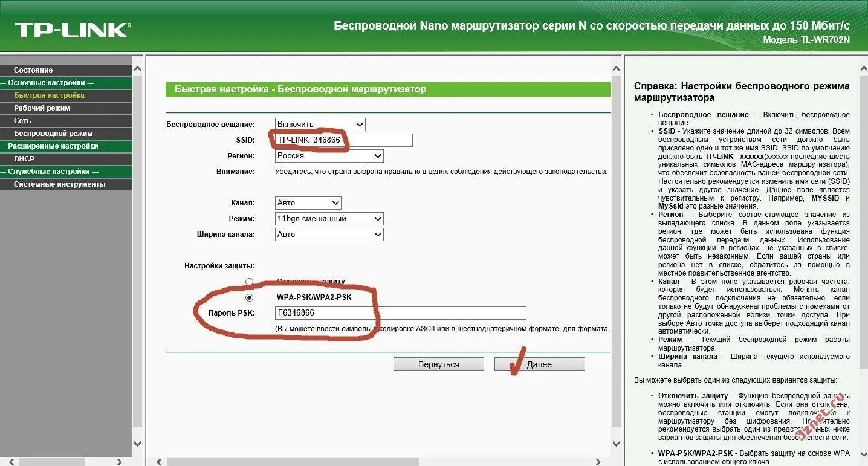Expand Беспроводное вещание dropdown
868x466 pixels.
[x=320, y=125]
